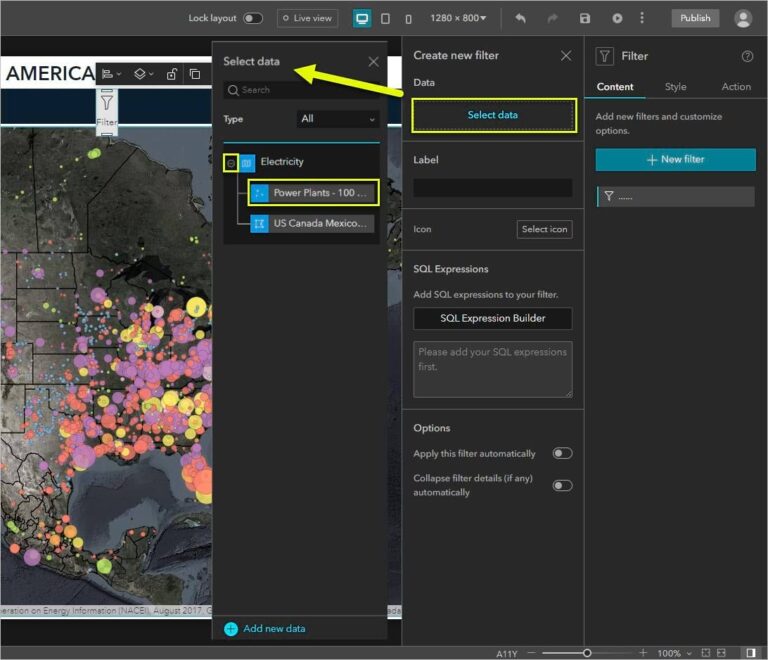Viewport: 768px width, 660px height.
Task: Toggle Collapse filter details automatically
Action: tap(562, 485)
